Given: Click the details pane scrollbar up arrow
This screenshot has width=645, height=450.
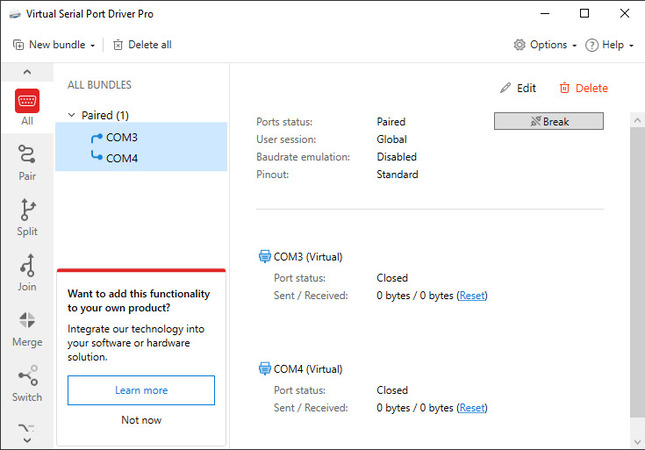Looking at the screenshot, I should pos(637,120).
